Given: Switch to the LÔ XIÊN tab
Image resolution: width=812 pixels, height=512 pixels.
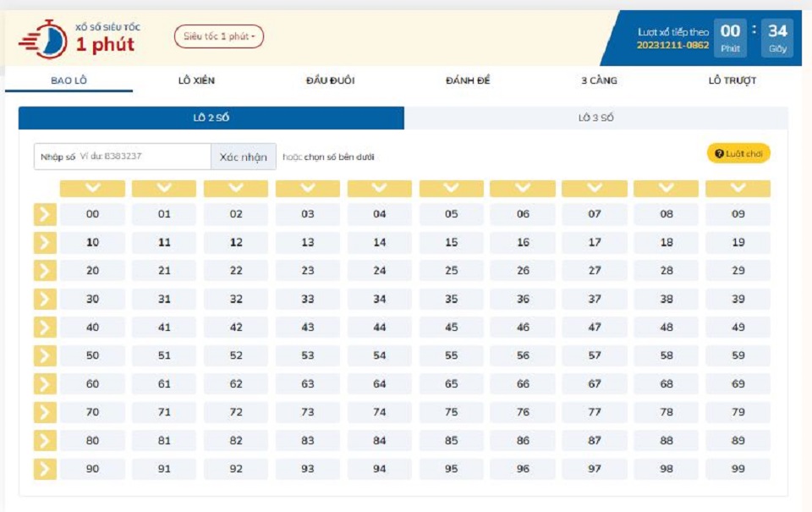Looking at the screenshot, I should 196,80.
